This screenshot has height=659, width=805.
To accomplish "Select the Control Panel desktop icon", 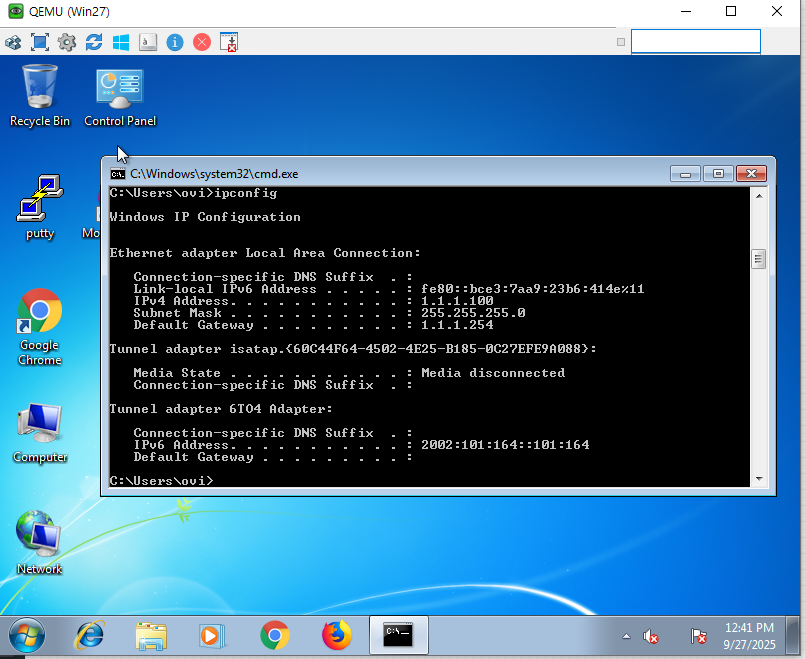I will coord(120,98).
